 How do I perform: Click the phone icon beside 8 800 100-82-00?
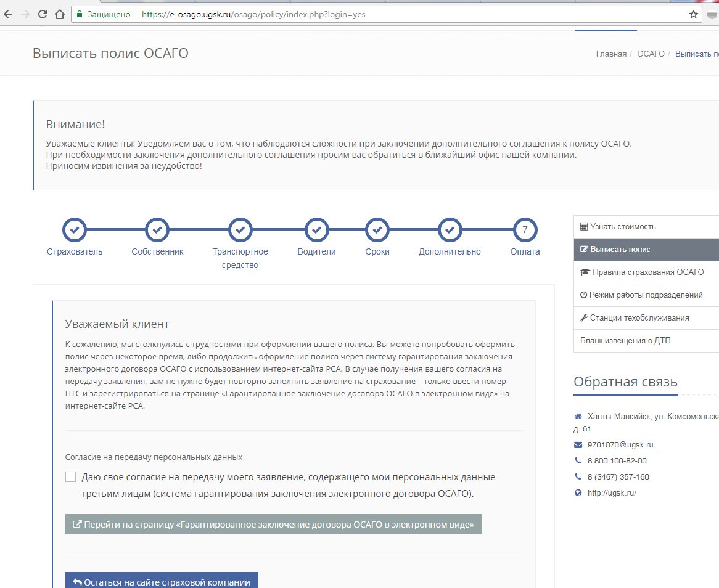click(578, 460)
